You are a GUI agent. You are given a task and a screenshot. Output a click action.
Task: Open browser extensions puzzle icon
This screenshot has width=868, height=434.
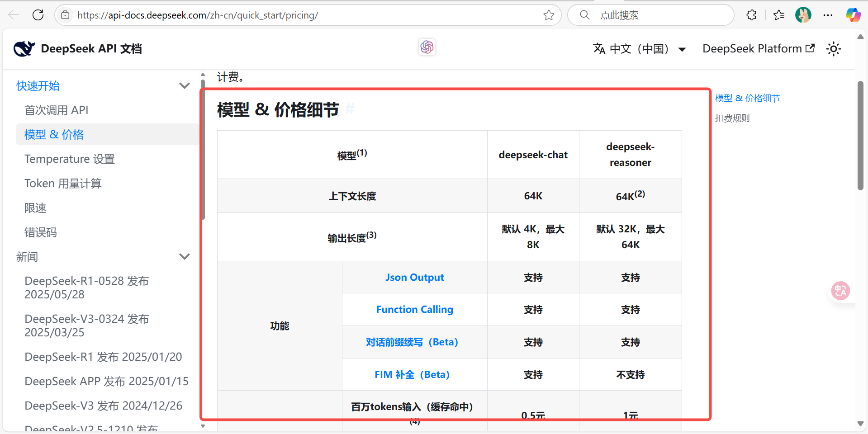click(x=751, y=15)
